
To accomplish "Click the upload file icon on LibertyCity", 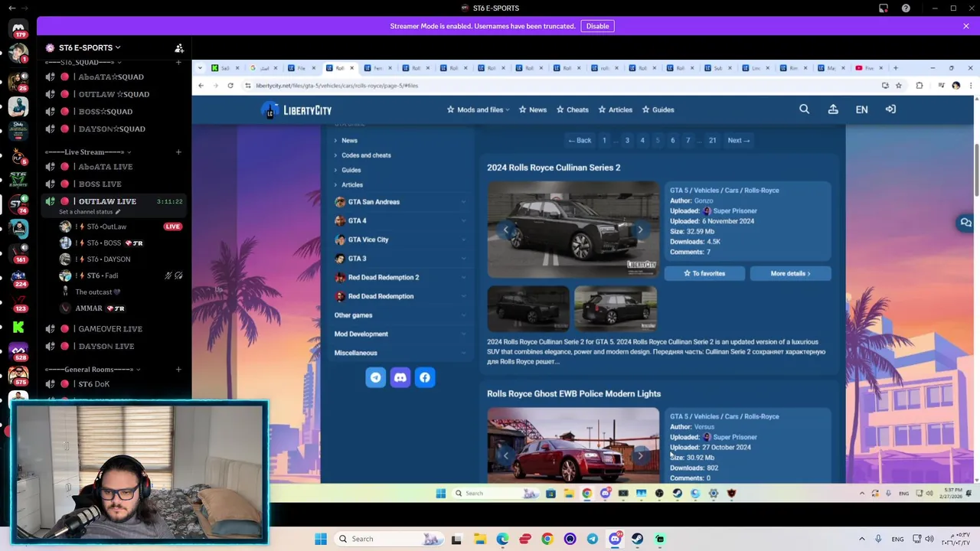I will point(833,109).
